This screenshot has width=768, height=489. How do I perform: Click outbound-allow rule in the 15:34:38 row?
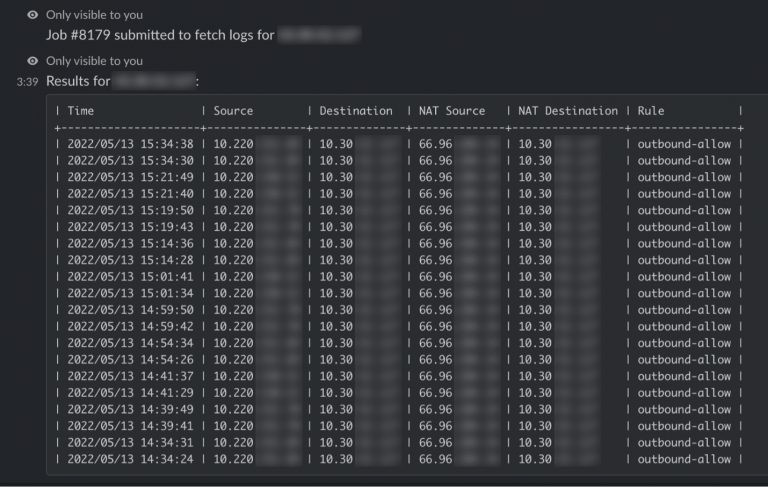pos(684,144)
